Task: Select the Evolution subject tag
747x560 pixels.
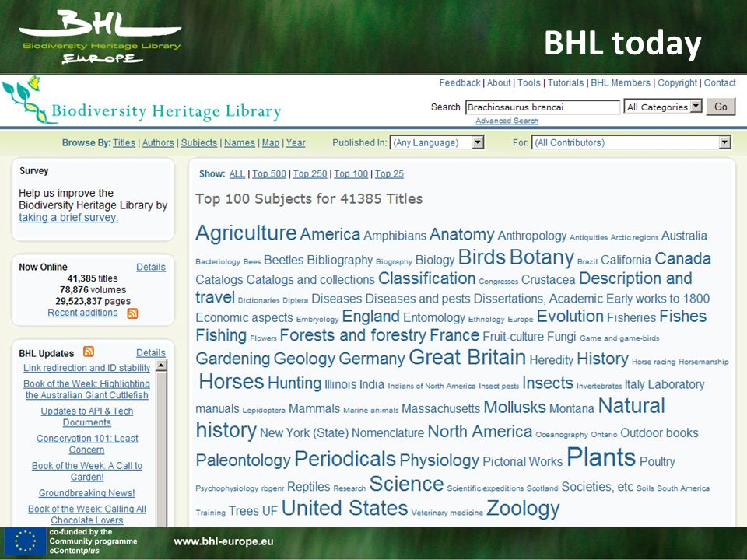Action: coord(570,317)
